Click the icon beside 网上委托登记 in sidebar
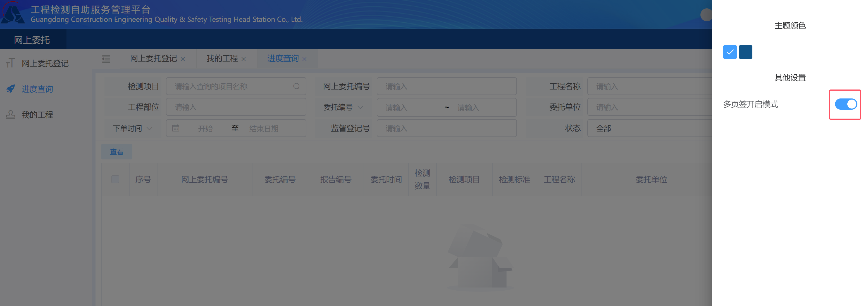Image resolution: width=868 pixels, height=306 pixels. click(10, 63)
